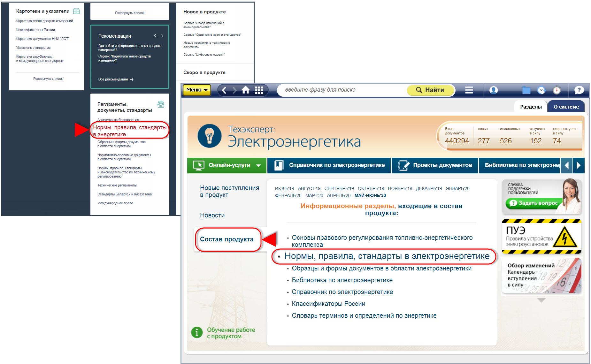Open the blue folder icon
The image size is (591, 364).
(x=526, y=90)
